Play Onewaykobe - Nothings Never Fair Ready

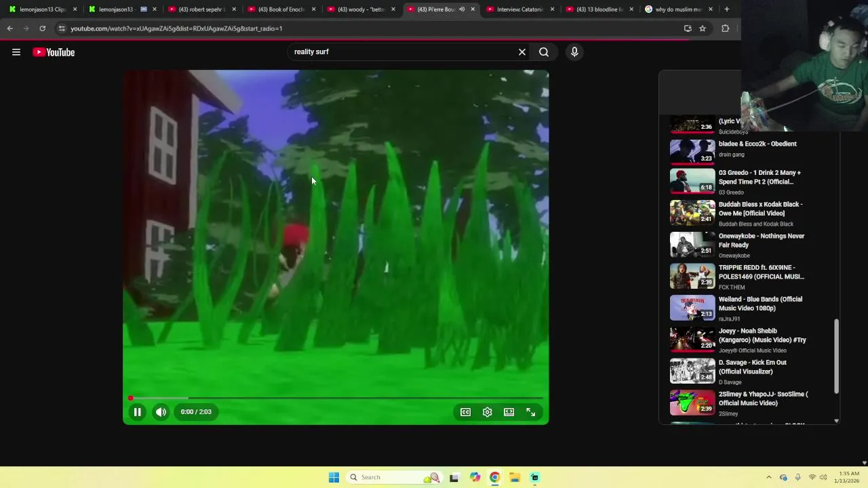pos(762,241)
